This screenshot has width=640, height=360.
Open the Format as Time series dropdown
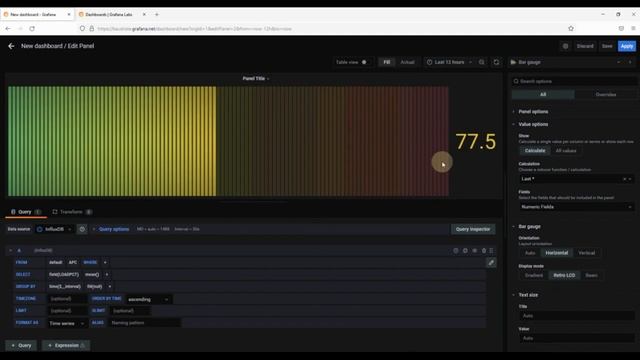[x=67, y=324]
